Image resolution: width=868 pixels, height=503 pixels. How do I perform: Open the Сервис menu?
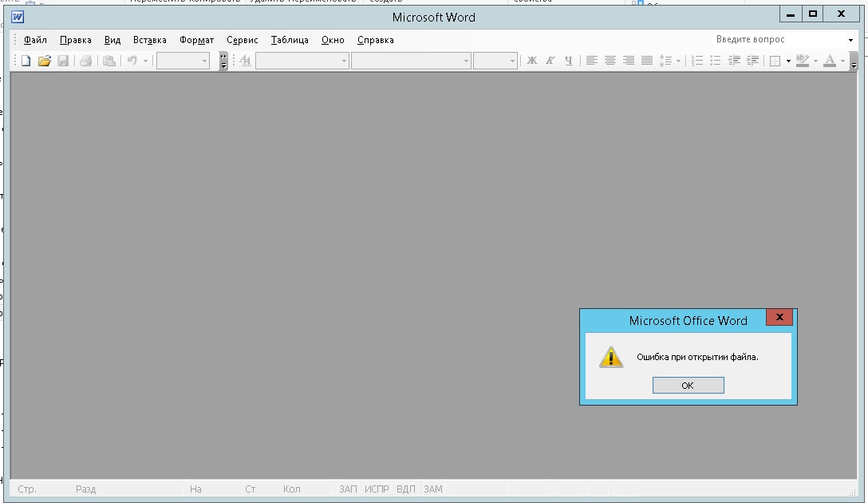(x=242, y=40)
